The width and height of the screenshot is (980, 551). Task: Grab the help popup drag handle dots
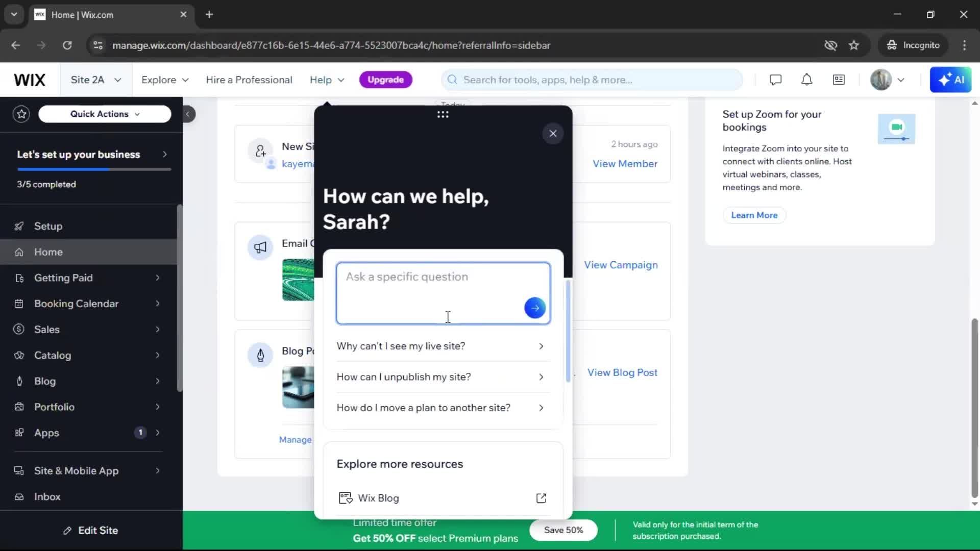click(x=443, y=114)
